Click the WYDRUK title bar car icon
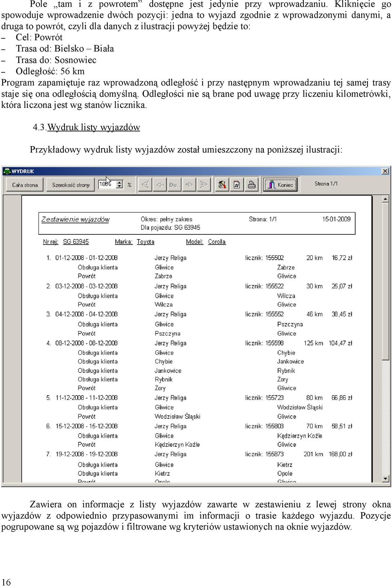This screenshot has height=586, width=392. pyautogui.click(x=7, y=171)
